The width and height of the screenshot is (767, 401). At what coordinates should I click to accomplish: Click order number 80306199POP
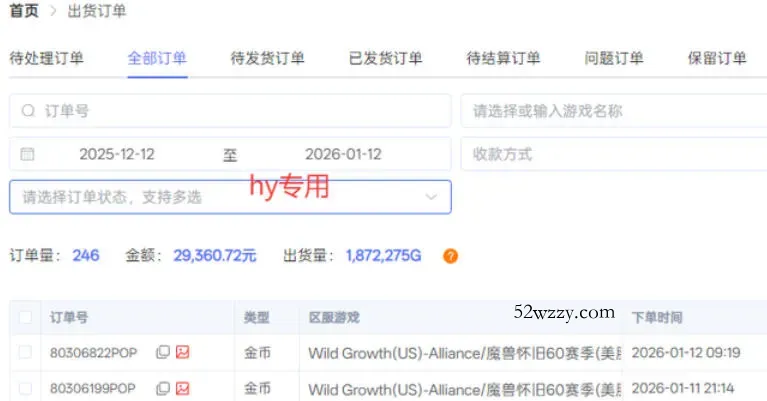(92, 389)
